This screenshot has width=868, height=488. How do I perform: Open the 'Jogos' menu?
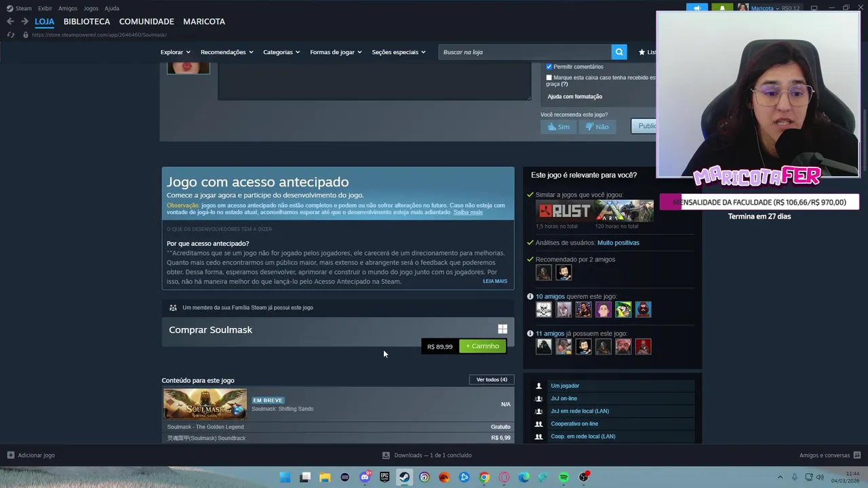pos(91,8)
